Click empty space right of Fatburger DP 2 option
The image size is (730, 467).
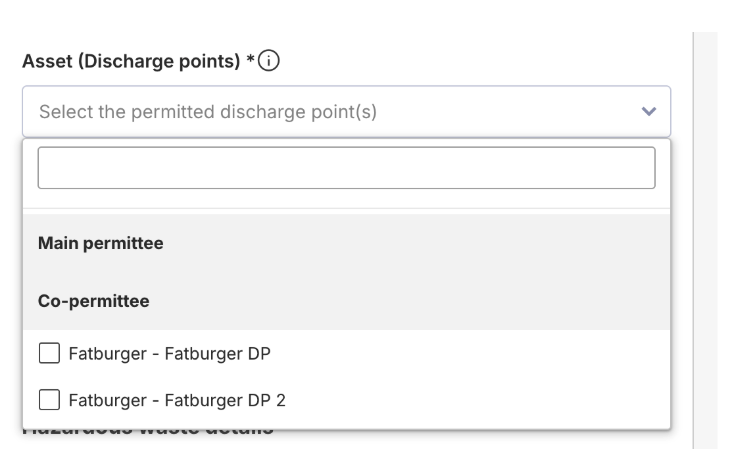[480, 401]
